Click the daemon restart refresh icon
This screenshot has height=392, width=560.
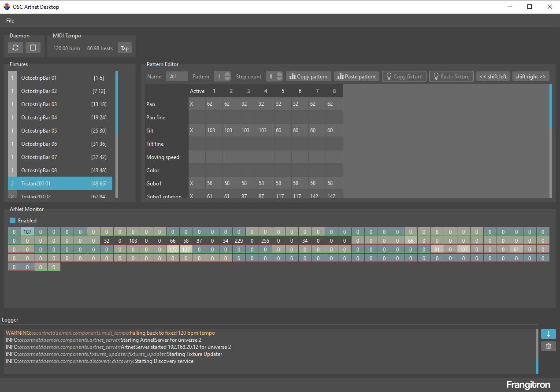15,48
